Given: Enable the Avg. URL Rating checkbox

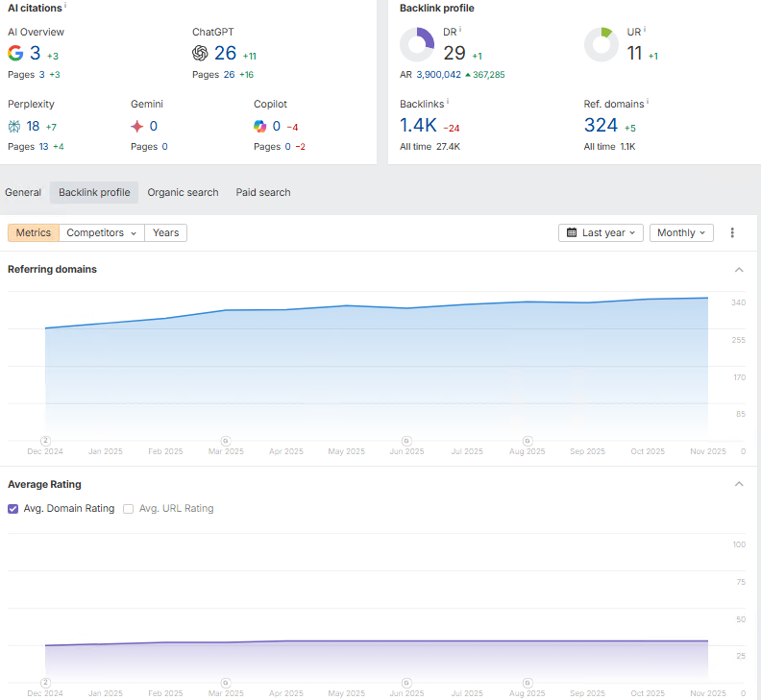Looking at the screenshot, I should 128,508.
